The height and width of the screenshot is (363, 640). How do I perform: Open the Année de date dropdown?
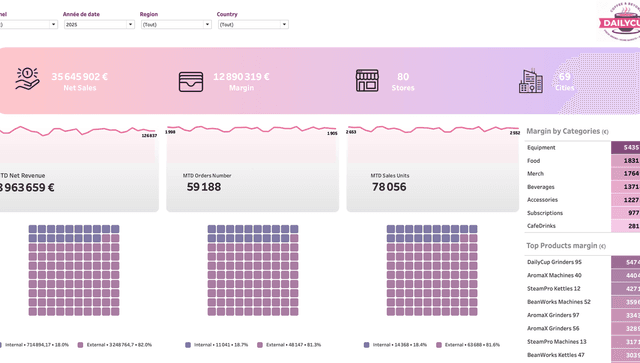click(99, 24)
